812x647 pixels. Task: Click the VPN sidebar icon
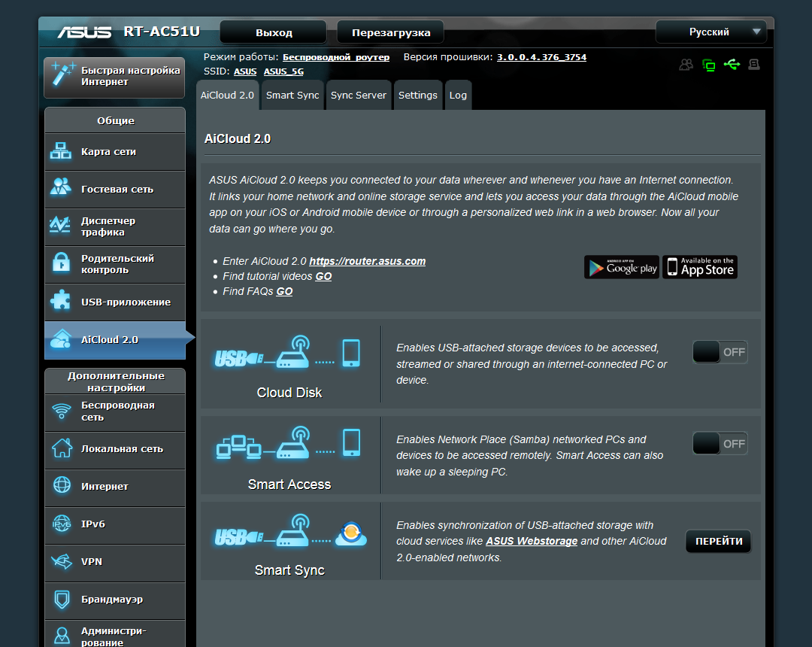[62, 560]
